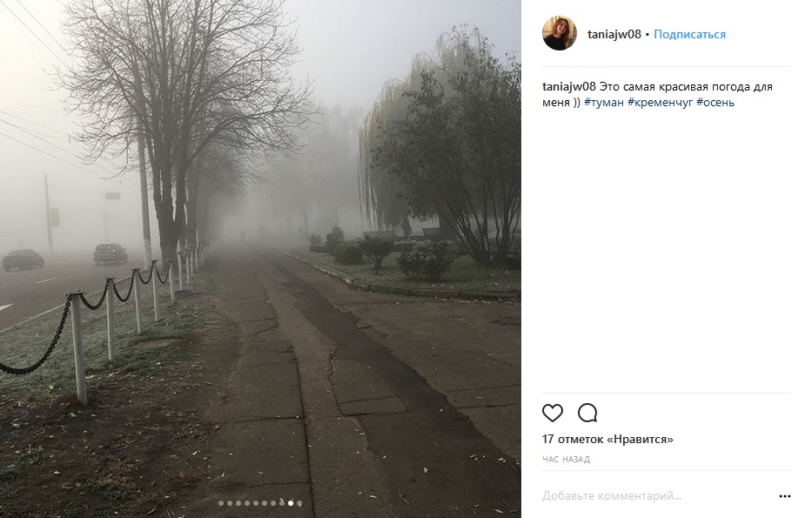This screenshot has height=518, width=812.
Task: Select the eighth carousel dot
Action: (282, 503)
